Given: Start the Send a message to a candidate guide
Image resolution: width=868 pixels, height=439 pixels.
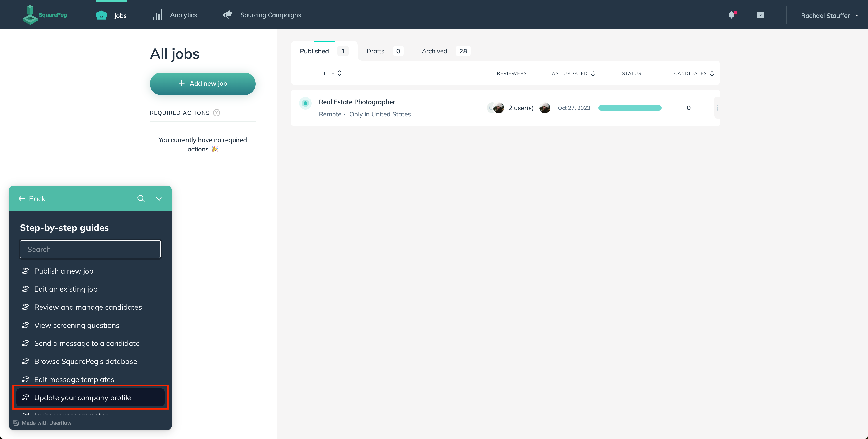Looking at the screenshot, I should tap(90, 343).
